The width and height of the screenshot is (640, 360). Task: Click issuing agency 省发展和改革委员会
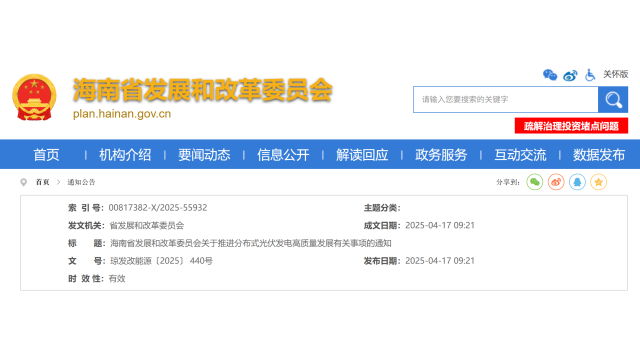[x=147, y=225]
